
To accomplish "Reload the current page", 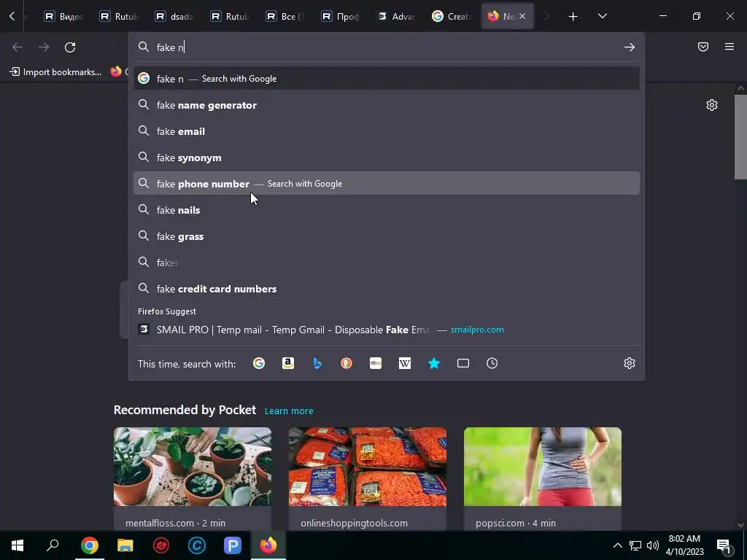I will (x=70, y=47).
